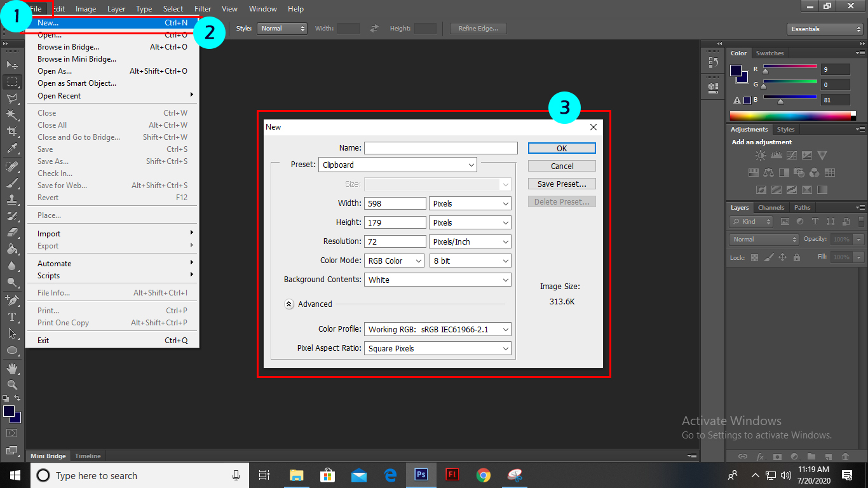The image size is (868, 488).
Task: Click the create new group folder icon
Action: click(x=811, y=456)
